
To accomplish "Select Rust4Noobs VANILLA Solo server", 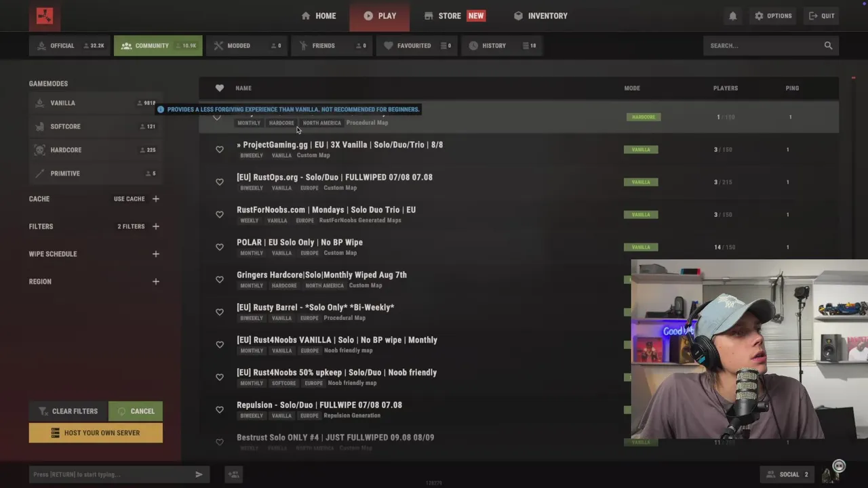I will click(x=415, y=345).
